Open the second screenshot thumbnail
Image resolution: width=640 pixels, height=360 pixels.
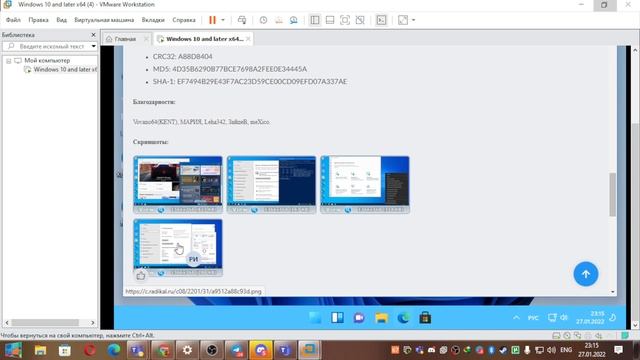271,184
